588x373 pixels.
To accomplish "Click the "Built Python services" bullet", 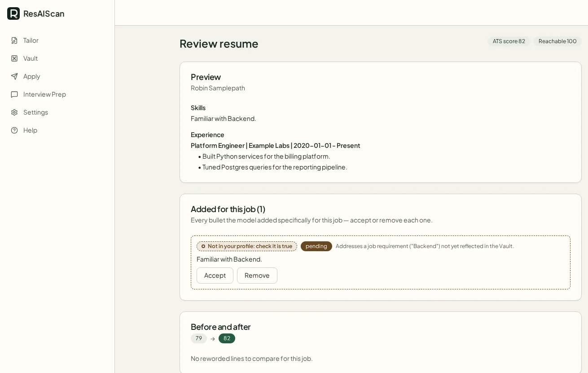I will [x=266, y=156].
